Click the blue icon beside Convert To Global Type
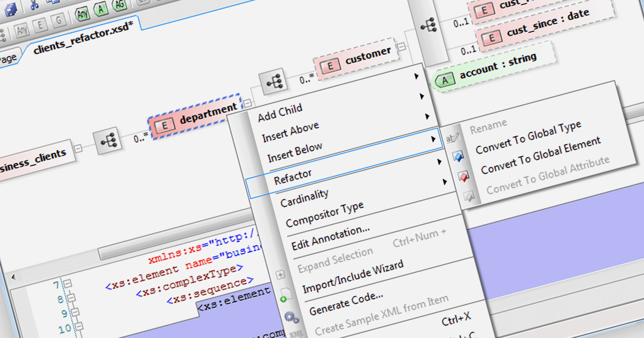The image size is (644, 338). click(457, 156)
